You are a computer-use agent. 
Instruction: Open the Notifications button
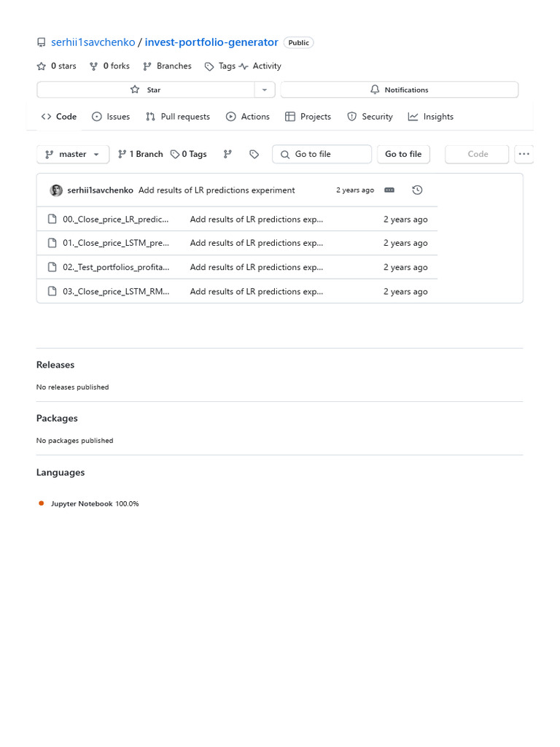(x=399, y=90)
